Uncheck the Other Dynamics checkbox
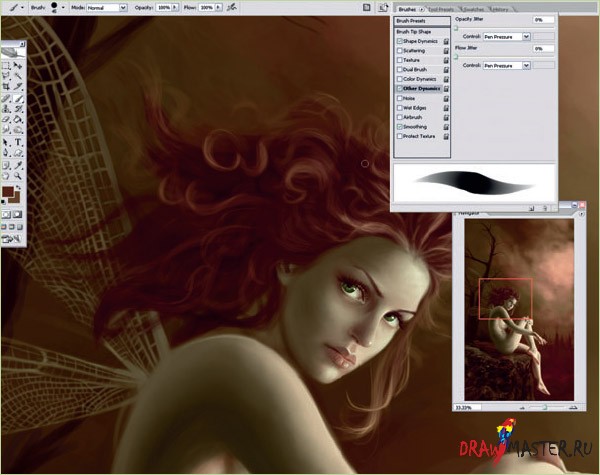The width and height of the screenshot is (600, 475). point(399,88)
